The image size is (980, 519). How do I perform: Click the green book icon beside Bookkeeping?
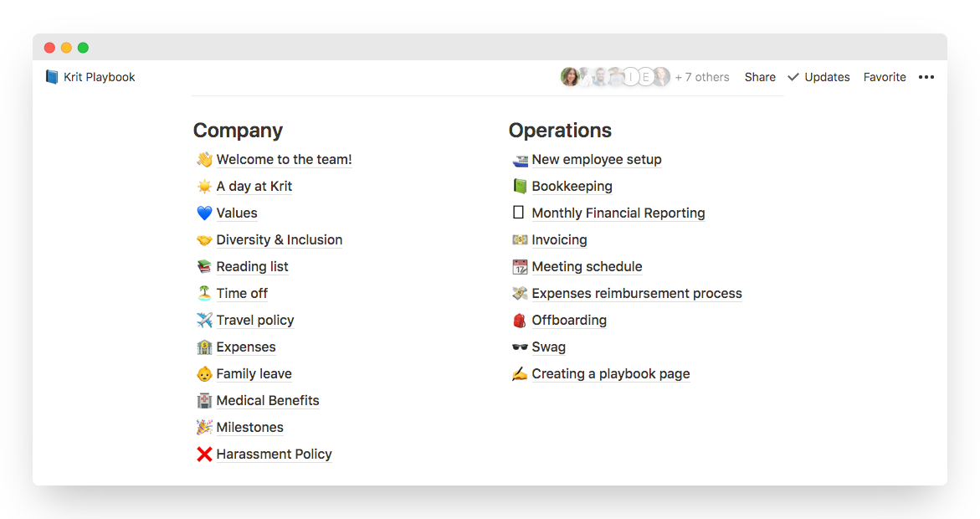pos(520,187)
